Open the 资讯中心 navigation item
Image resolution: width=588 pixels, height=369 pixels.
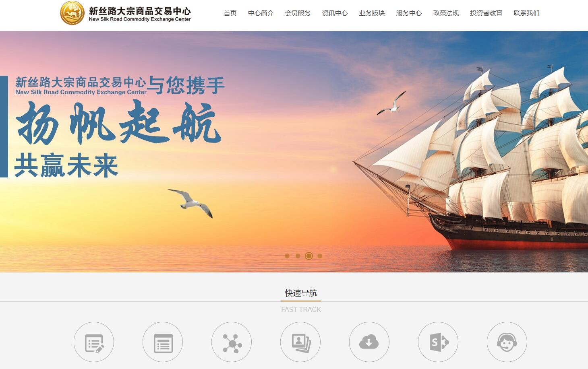pos(335,13)
